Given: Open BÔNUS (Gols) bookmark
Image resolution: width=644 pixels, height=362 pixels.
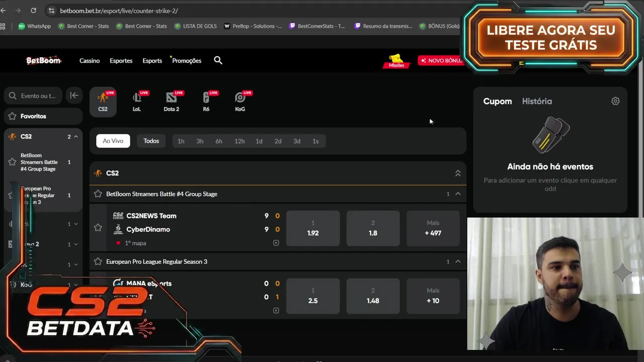Looking at the screenshot, I should (439, 26).
